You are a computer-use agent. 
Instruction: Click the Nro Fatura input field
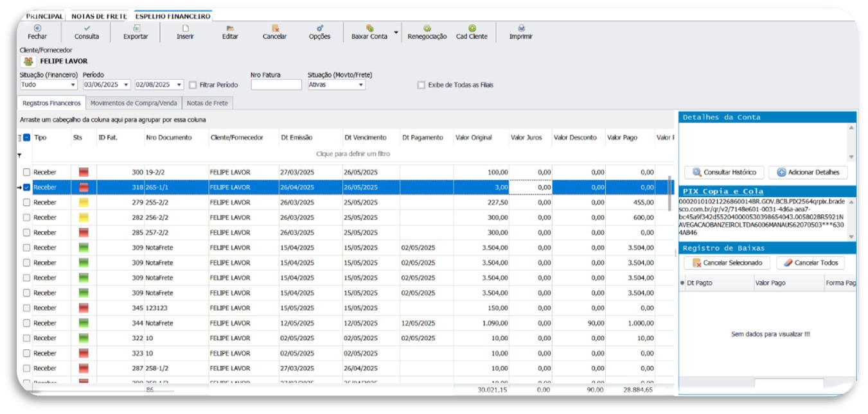(276, 85)
